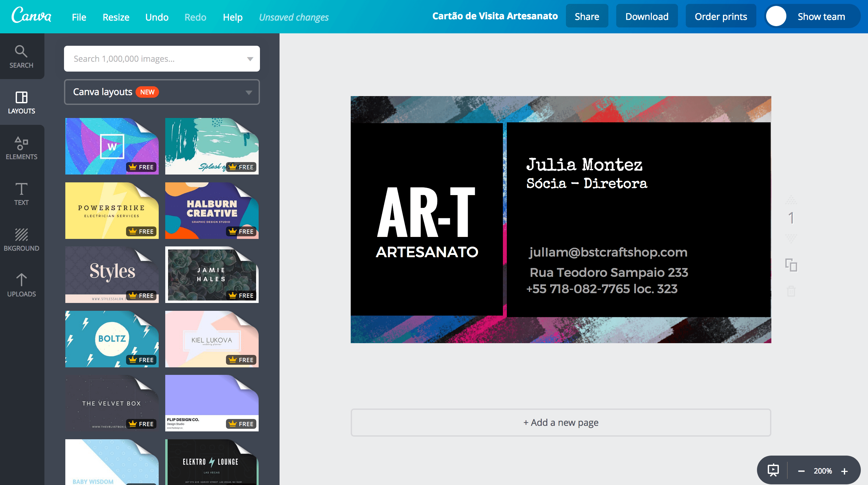This screenshot has width=868, height=485.
Task: Click the delete page trash icon
Action: point(791,291)
